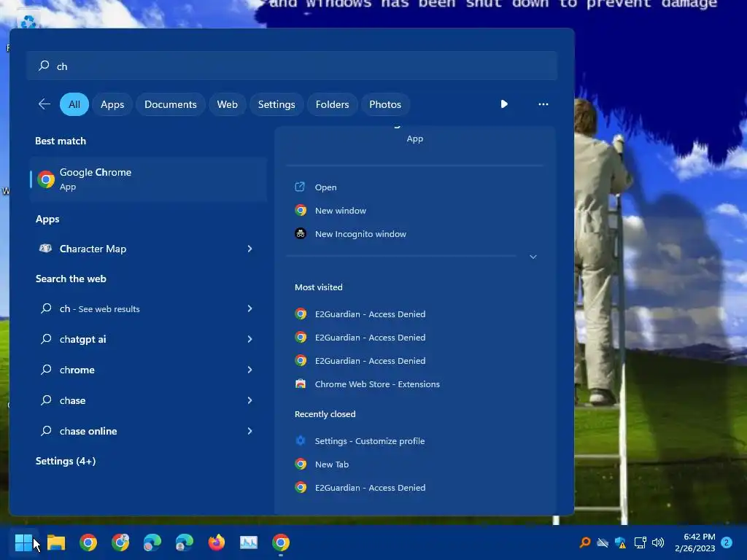747x560 pixels.
Task: Click the Open action for Chrome
Action: pos(325,187)
